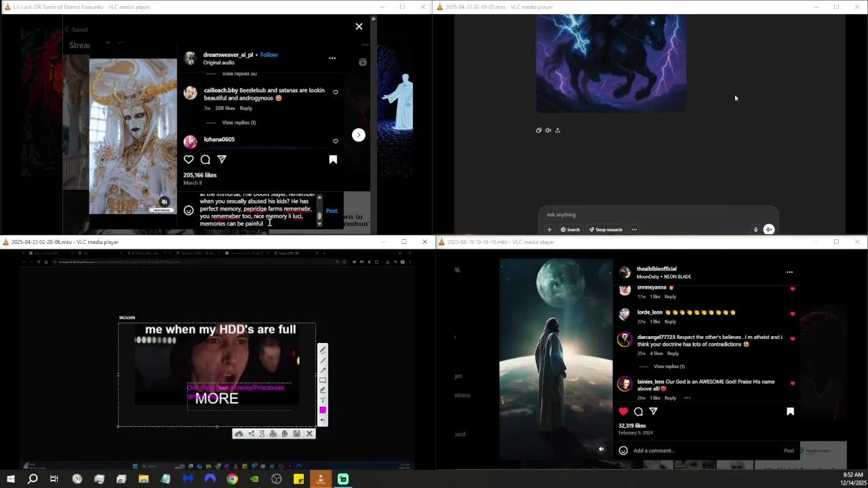The width and height of the screenshot is (868, 488).
Task: Open the generated lightning horse image
Action: [x=611, y=63]
